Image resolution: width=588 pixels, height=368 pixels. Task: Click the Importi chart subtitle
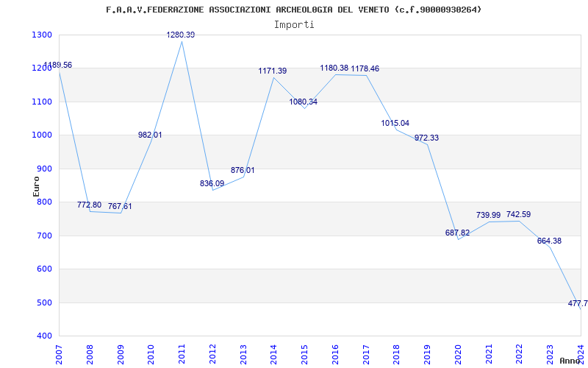coord(294,25)
